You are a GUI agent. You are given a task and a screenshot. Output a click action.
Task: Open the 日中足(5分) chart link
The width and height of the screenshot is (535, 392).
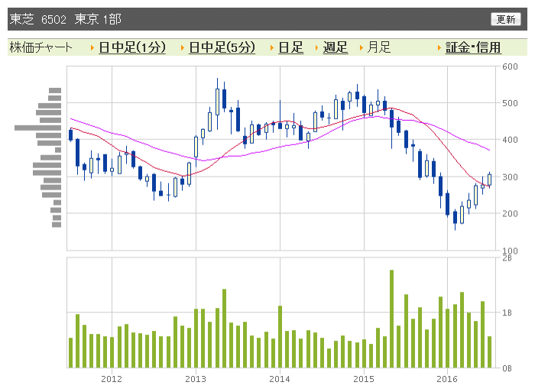click(x=222, y=47)
